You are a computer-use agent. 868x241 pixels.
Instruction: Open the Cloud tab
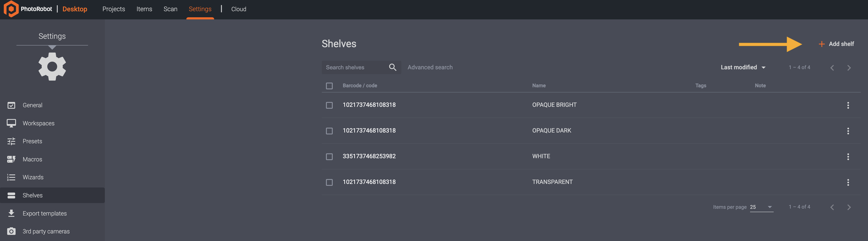[239, 9]
